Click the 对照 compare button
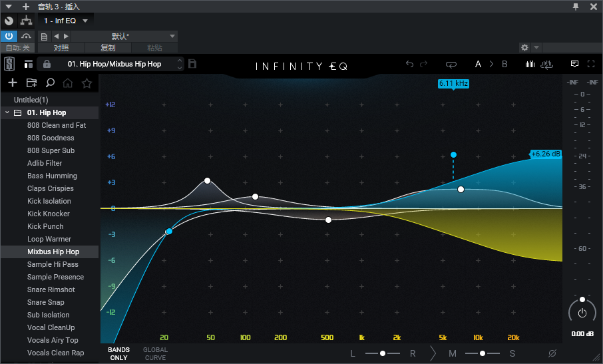 point(61,48)
